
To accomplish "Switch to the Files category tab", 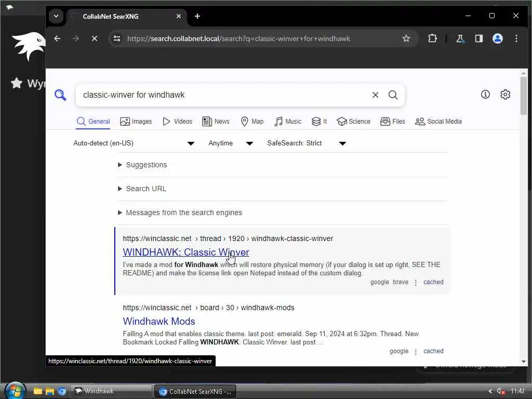I will coord(393,122).
